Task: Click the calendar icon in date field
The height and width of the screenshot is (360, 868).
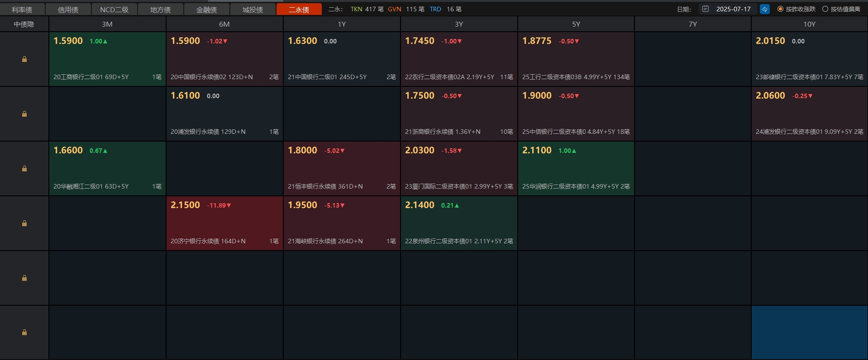Action: click(706, 9)
